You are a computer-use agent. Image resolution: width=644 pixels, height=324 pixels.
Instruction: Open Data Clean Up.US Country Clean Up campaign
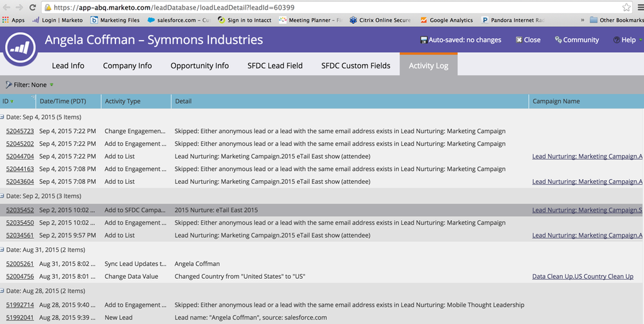[x=583, y=276]
